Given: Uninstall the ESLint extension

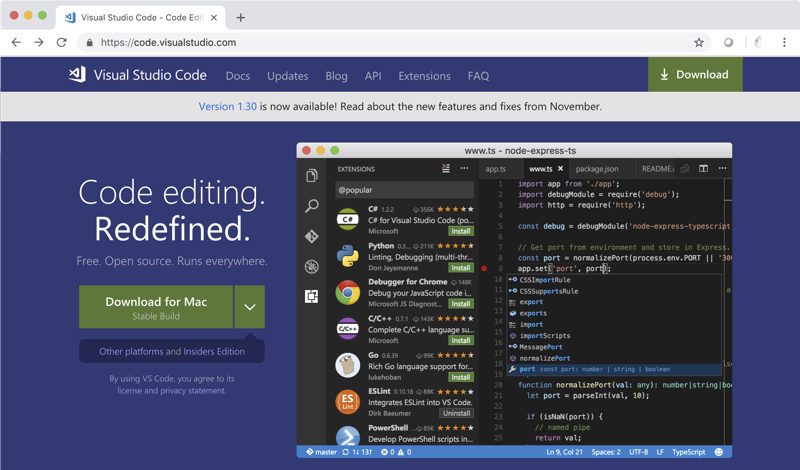Looking at the screenshot, I should click(457, 413).
